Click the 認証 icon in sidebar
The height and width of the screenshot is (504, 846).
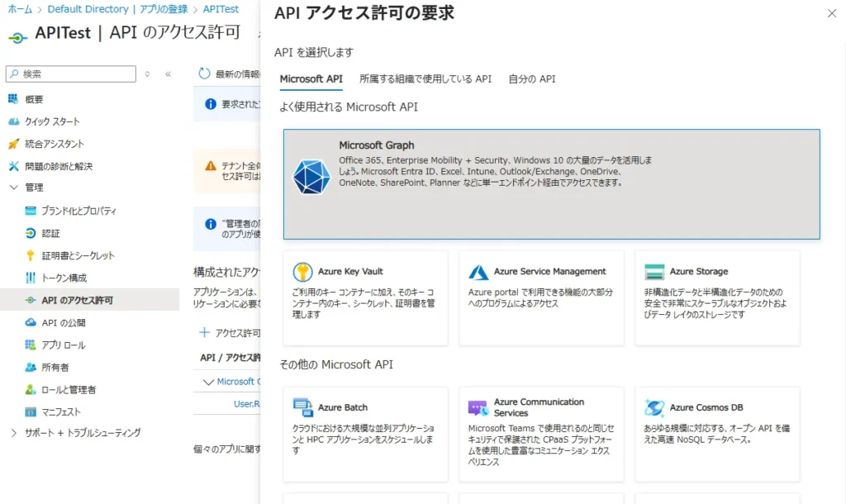[31, 233]
